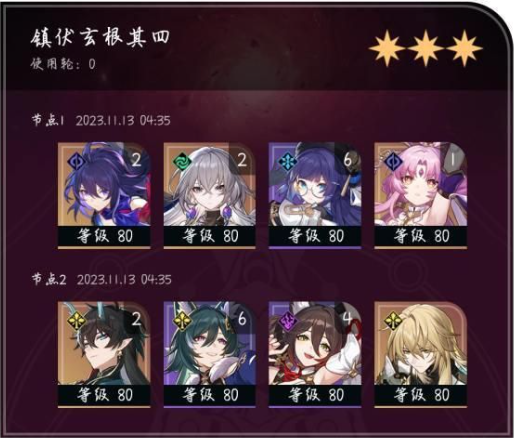
Task: Select the blonde Luocha portrait
Action: 420,343
